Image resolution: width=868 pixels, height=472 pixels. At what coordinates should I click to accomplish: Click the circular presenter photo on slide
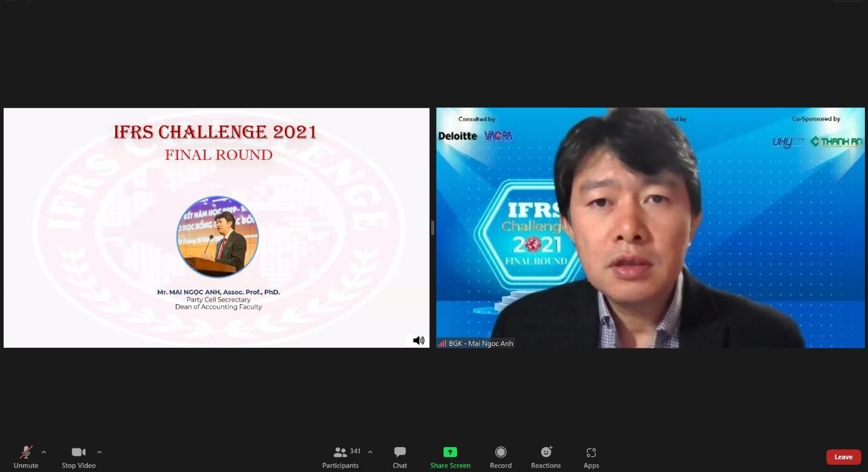[218, 237]
